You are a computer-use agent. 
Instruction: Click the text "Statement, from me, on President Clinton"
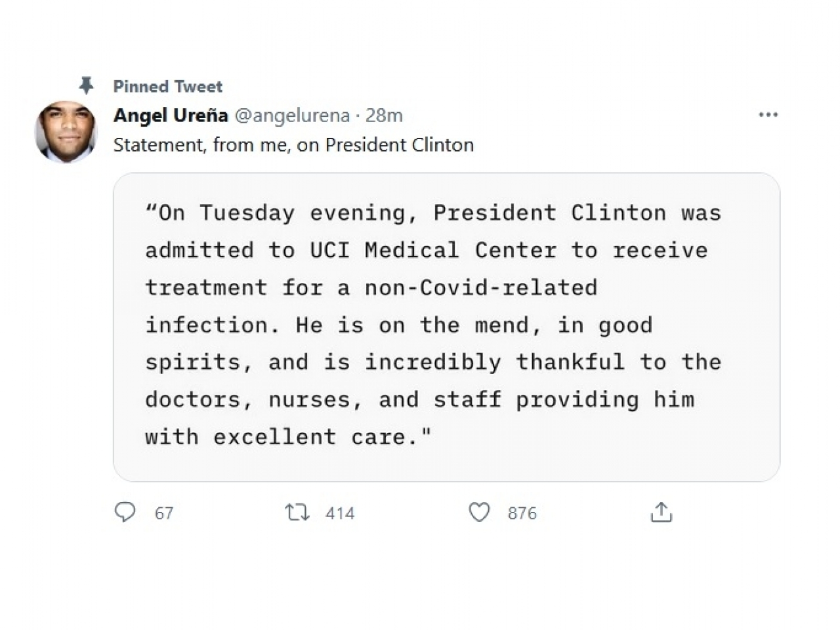(x=293, y=145)
